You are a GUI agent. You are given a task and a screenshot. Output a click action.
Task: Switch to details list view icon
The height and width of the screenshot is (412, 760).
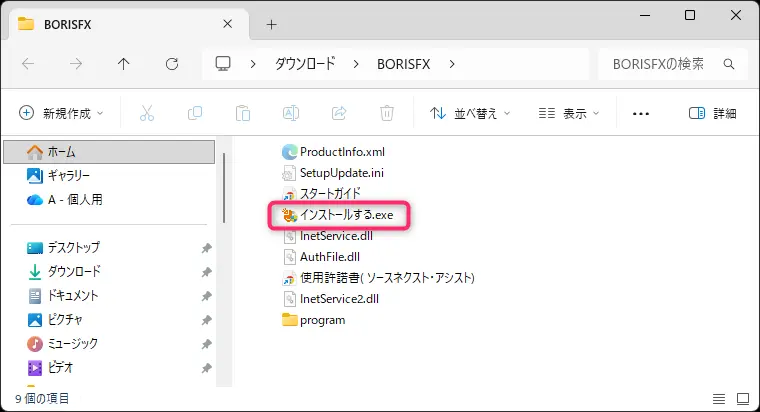[719, 399]
